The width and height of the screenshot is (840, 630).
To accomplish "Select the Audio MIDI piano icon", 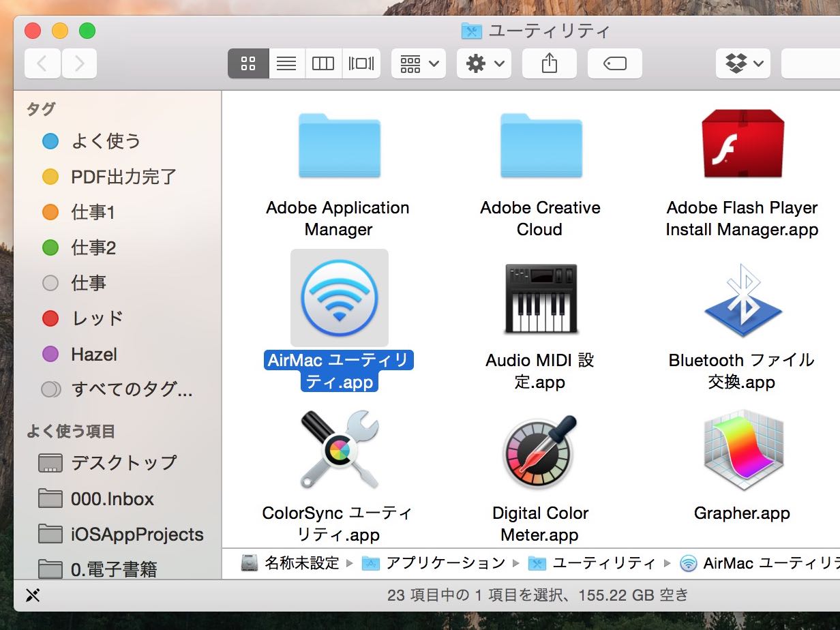I will (540, 299).
